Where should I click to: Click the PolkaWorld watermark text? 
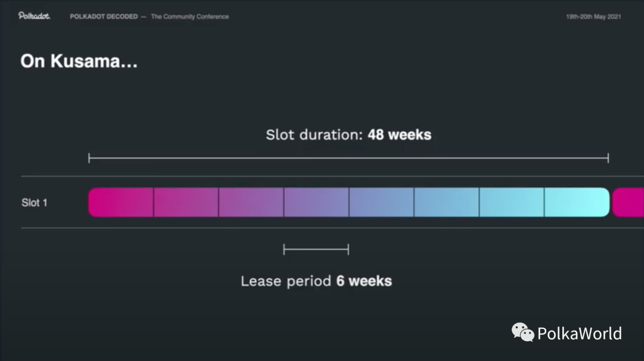[579, 333]
